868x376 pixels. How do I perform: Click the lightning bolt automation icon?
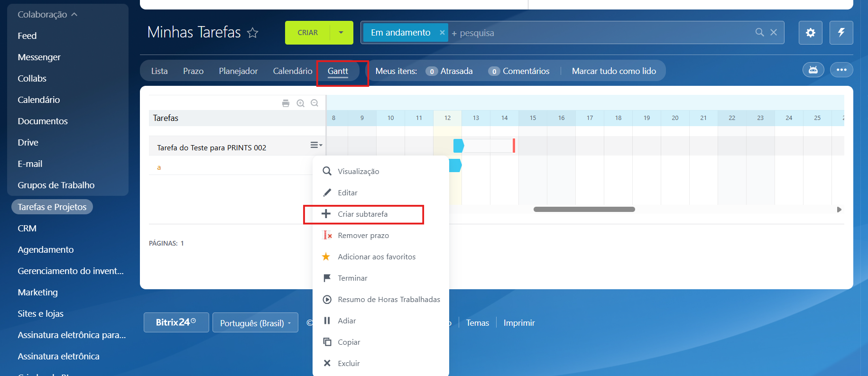(841, 33)
